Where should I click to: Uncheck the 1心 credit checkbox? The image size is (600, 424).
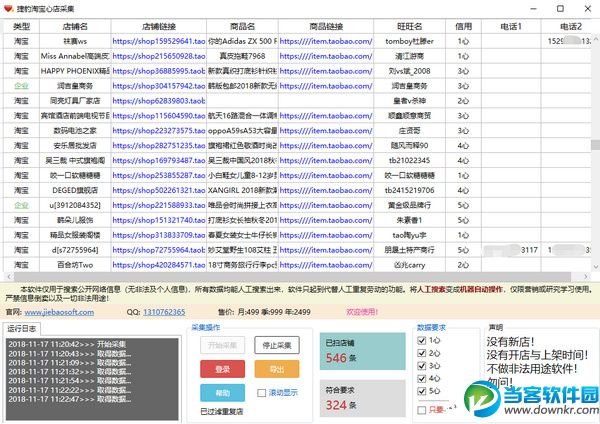click(x=422, y=340)
